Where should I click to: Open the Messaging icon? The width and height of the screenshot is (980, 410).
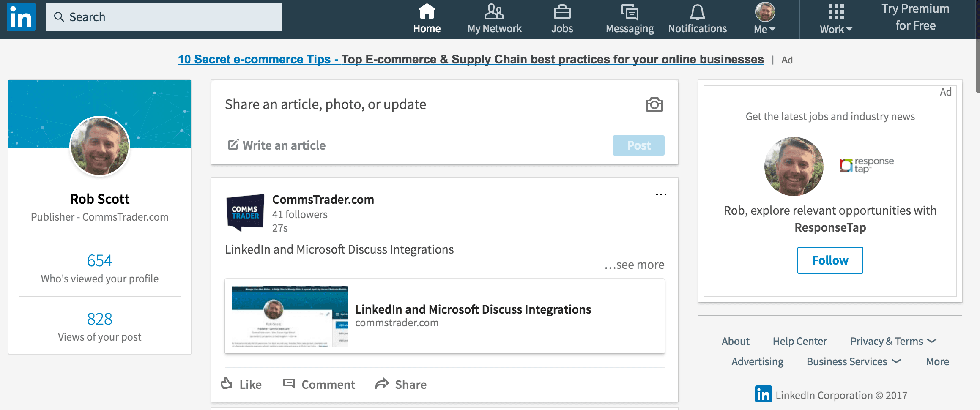[x=630, y=12]
